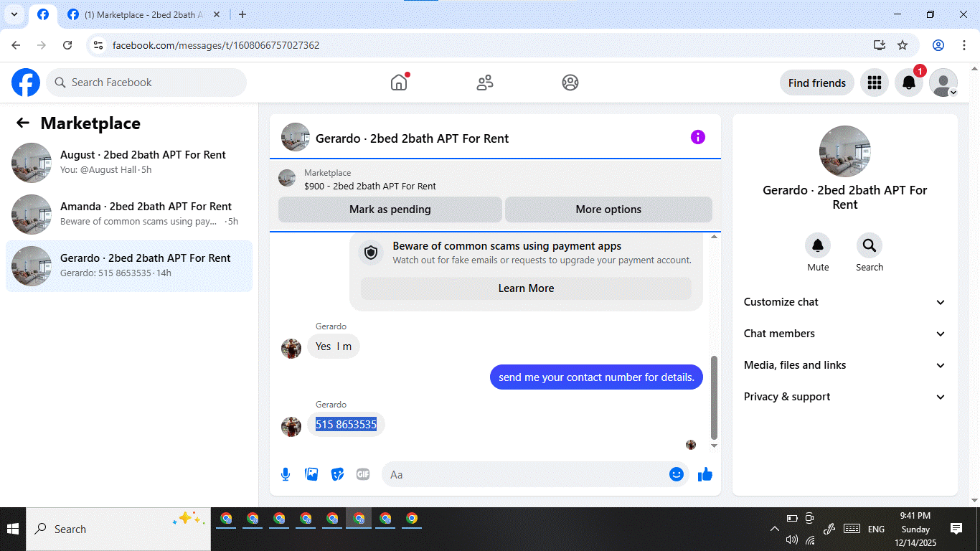The width and height of the screenshot is (980, 551).
Task: Bookmark this page with the star icon
Action: click(x=903, y=45)
